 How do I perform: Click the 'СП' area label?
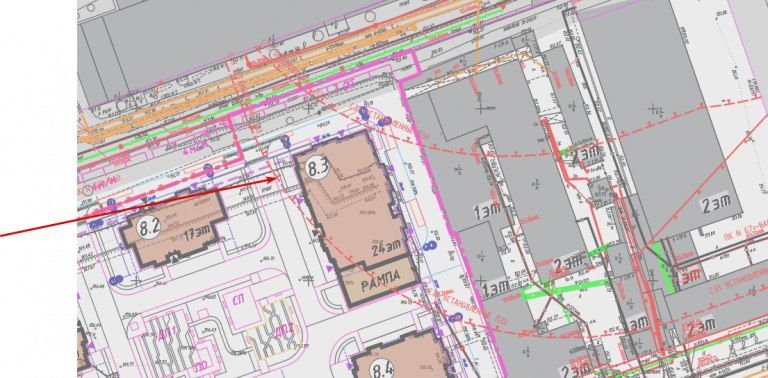point(240,299)
